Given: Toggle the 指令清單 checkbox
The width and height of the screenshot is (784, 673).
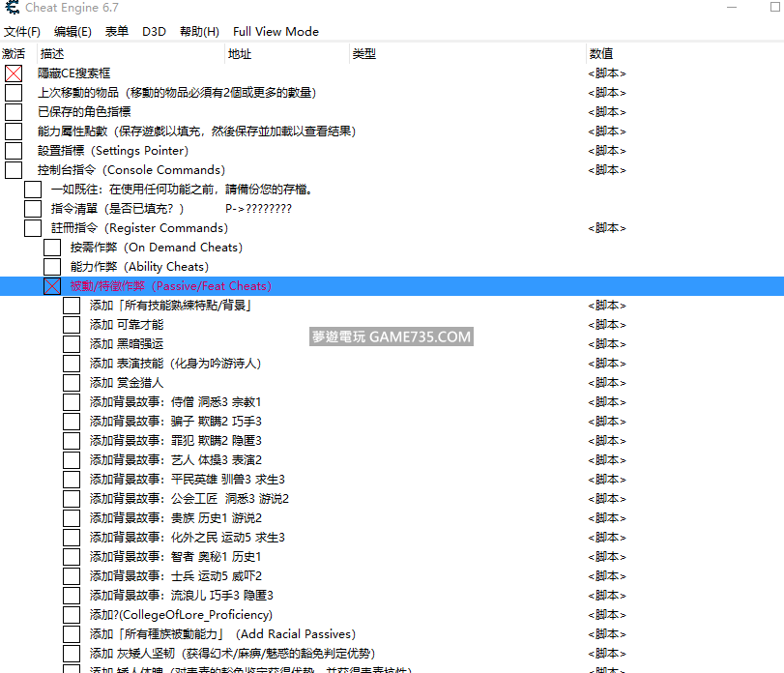Looking at the screenshot, I should click(33, 209).
